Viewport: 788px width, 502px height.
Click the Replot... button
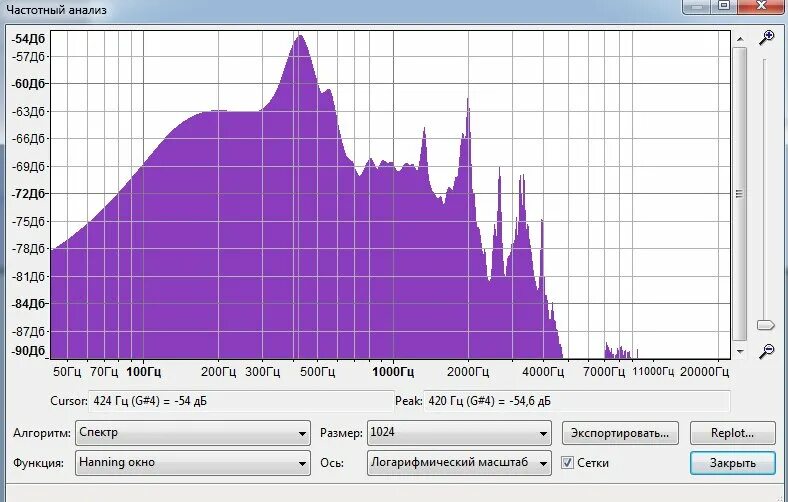(x=733, y=433)
